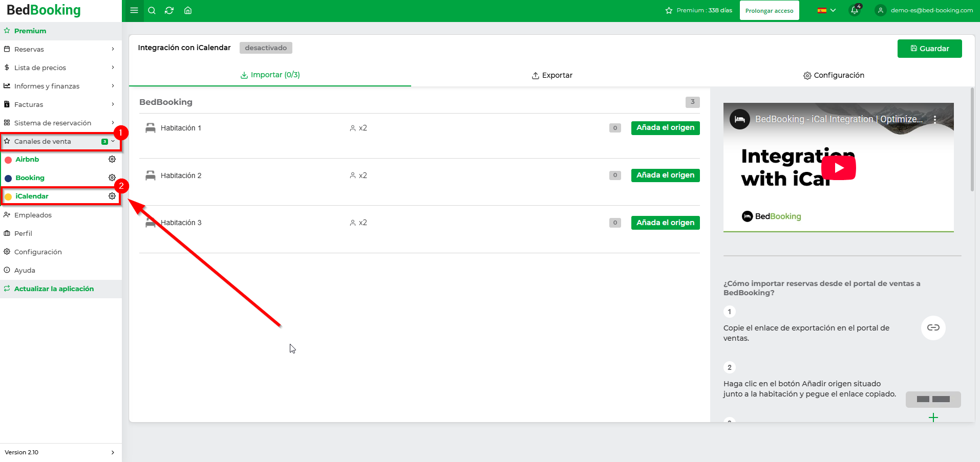This screenshot has width=980, height=462.
Task: Click the Facturas document icon
Action: click(7, 104)
